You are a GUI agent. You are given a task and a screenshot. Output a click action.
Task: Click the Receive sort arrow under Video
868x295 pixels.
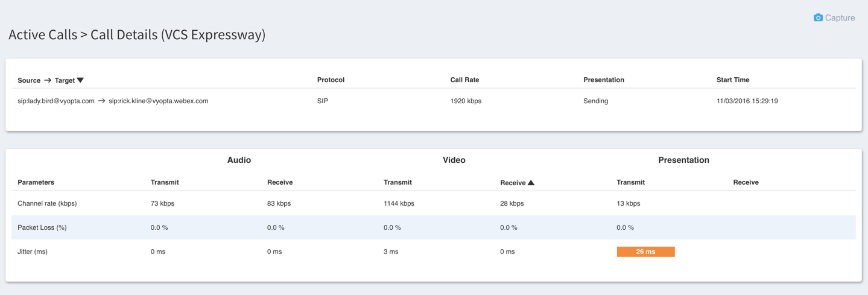531,183
